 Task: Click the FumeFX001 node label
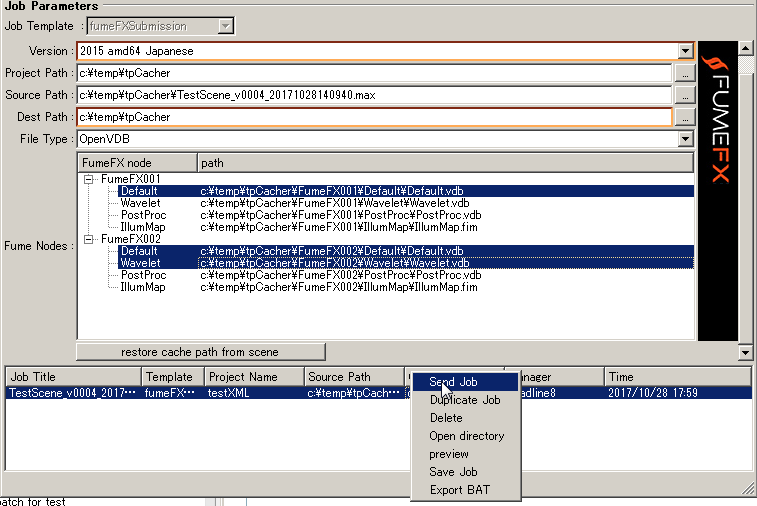tap(130, 179)
